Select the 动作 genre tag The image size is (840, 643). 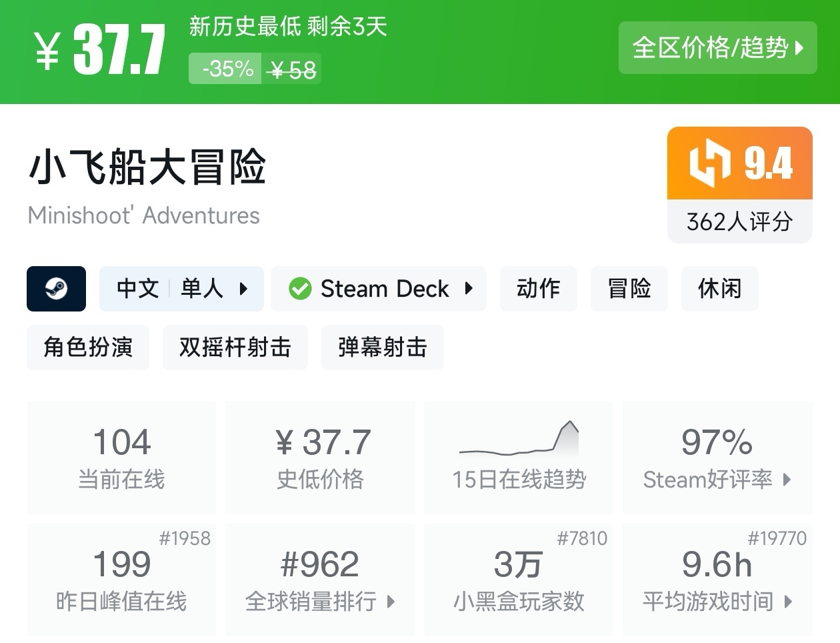(x=538, y=289)
